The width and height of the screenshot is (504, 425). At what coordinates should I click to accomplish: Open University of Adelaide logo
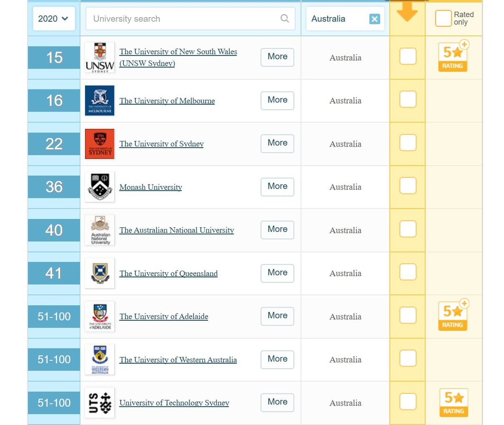point(100,316)
